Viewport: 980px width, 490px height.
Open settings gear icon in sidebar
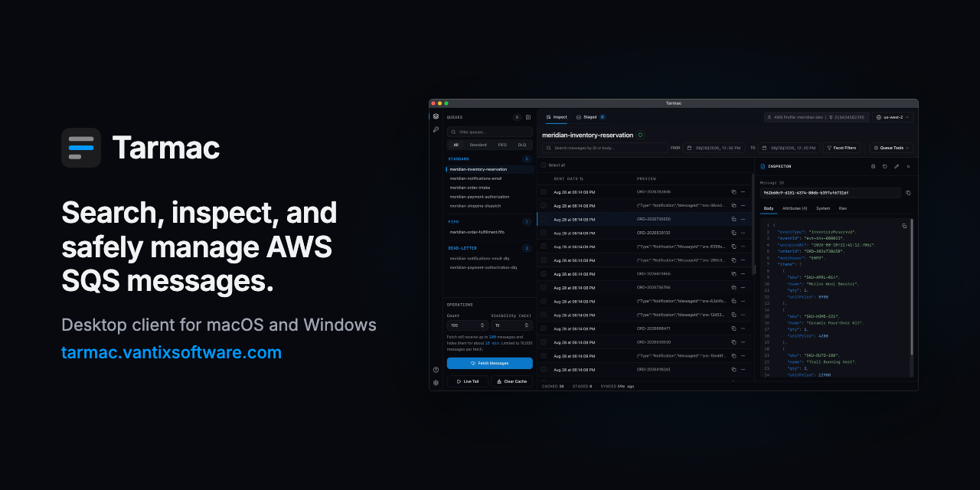tap(436, 382)
